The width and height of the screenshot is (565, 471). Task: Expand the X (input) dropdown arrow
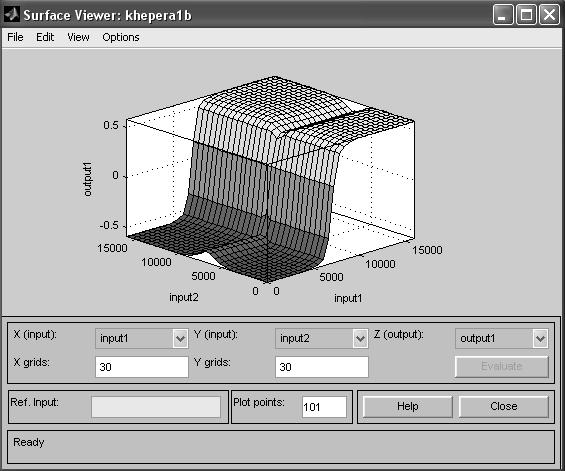coord(180,338)
